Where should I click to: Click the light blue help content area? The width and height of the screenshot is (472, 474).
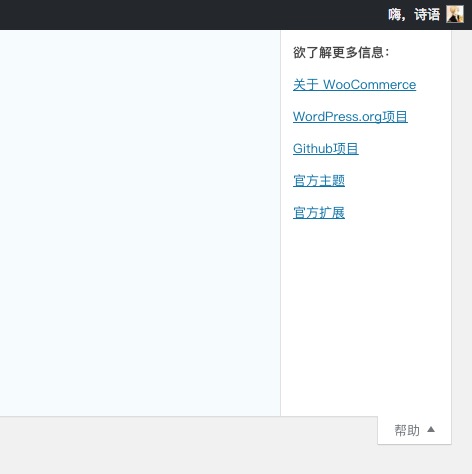(140, 223)
